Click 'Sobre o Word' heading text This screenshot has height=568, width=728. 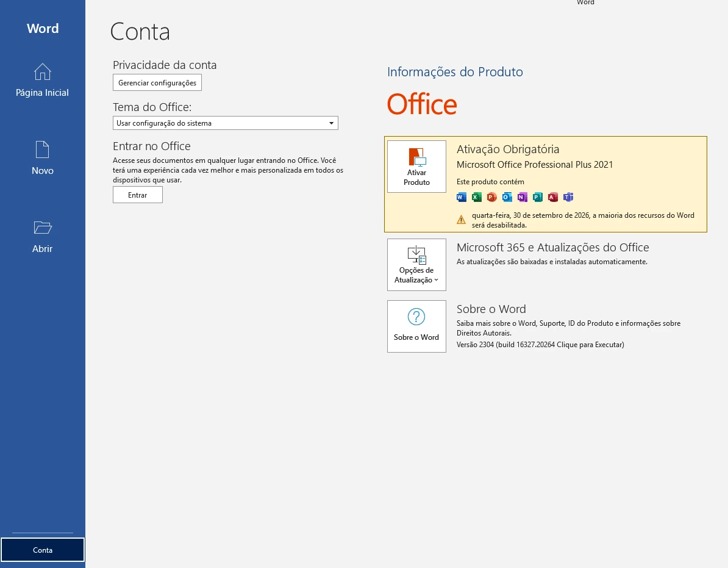(x=491, y=309)
